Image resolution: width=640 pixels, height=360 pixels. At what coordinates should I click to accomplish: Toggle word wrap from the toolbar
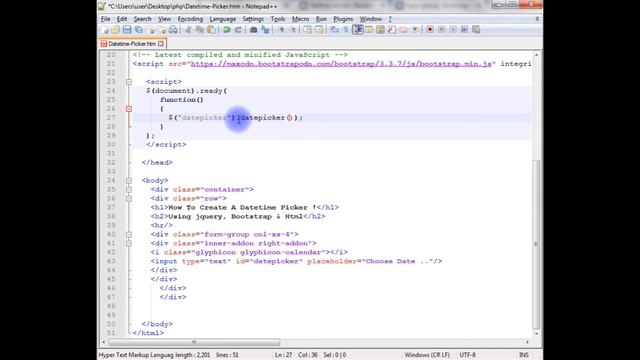334,29
